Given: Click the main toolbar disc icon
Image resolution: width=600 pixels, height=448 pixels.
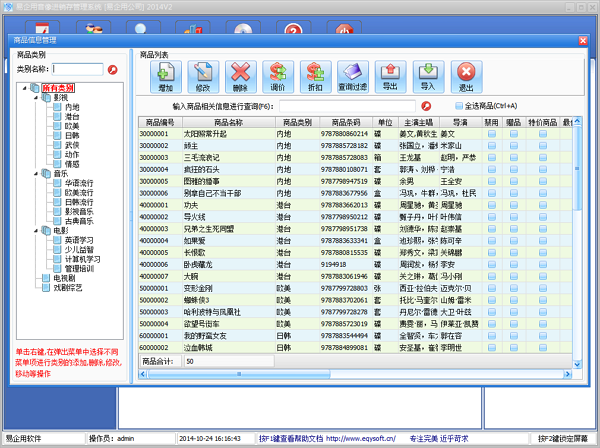Looking at the screenshot, I should [x=243, y=28].
